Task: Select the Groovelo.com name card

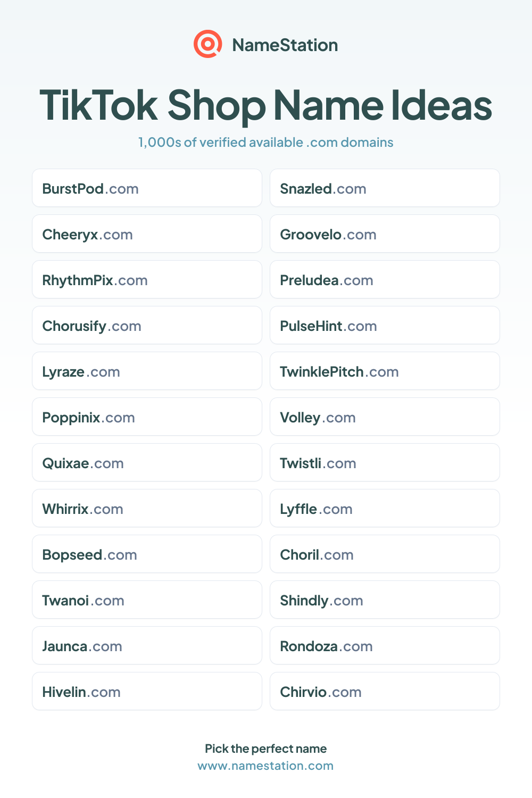Action: pos(385,234)
